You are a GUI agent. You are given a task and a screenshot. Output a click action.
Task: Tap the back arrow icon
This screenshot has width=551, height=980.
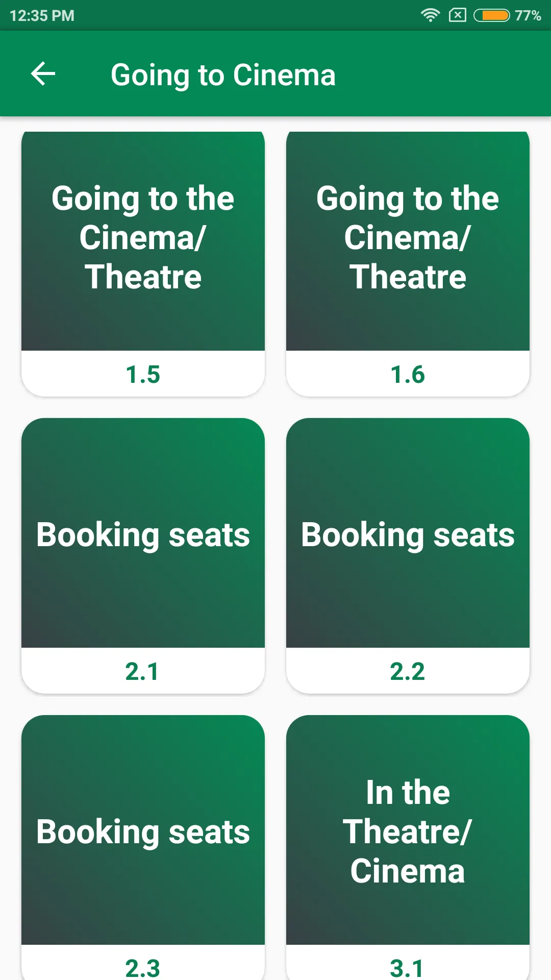coord(43,74)
